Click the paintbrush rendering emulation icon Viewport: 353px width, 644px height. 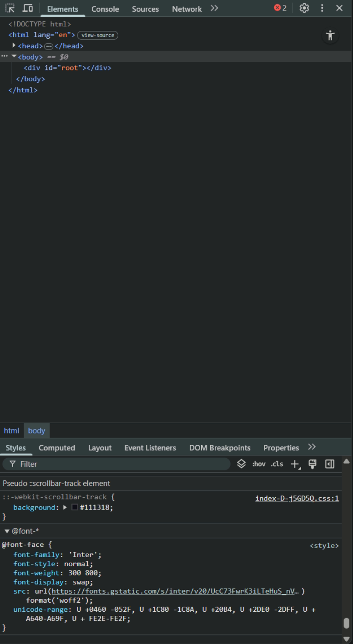click(x=313, y=464)
